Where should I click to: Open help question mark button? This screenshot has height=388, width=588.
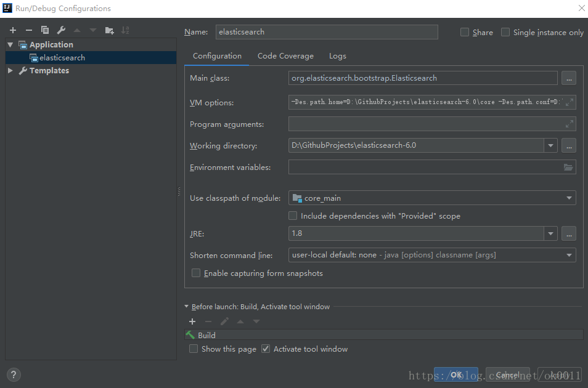(14, 374)
